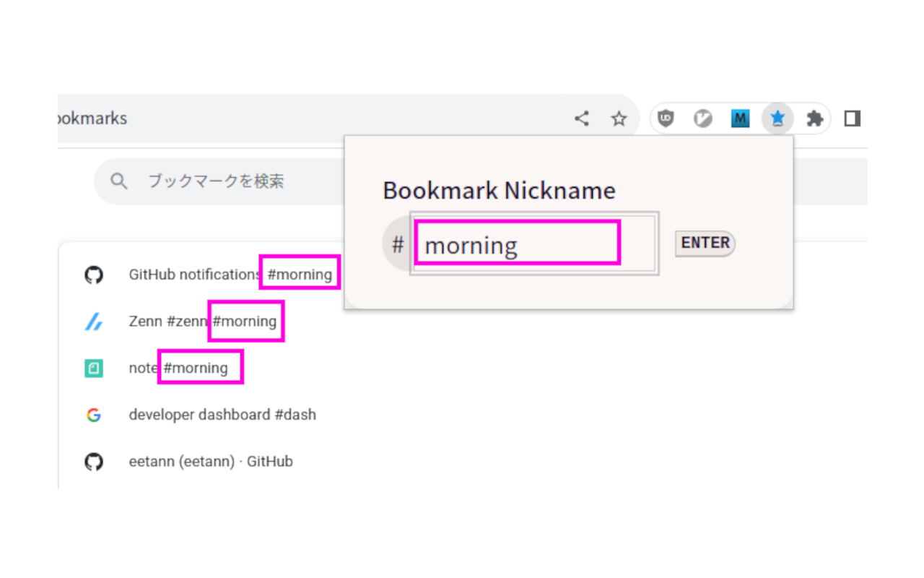
Task: Select the eetann (eetann) · GitHub bookmark
Action: click(210, 462)
